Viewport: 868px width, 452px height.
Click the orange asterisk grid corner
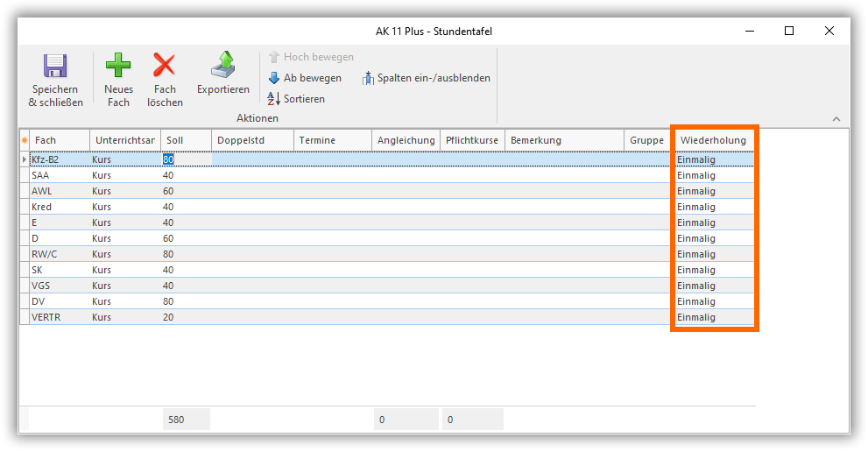click(x=24, y=140)
